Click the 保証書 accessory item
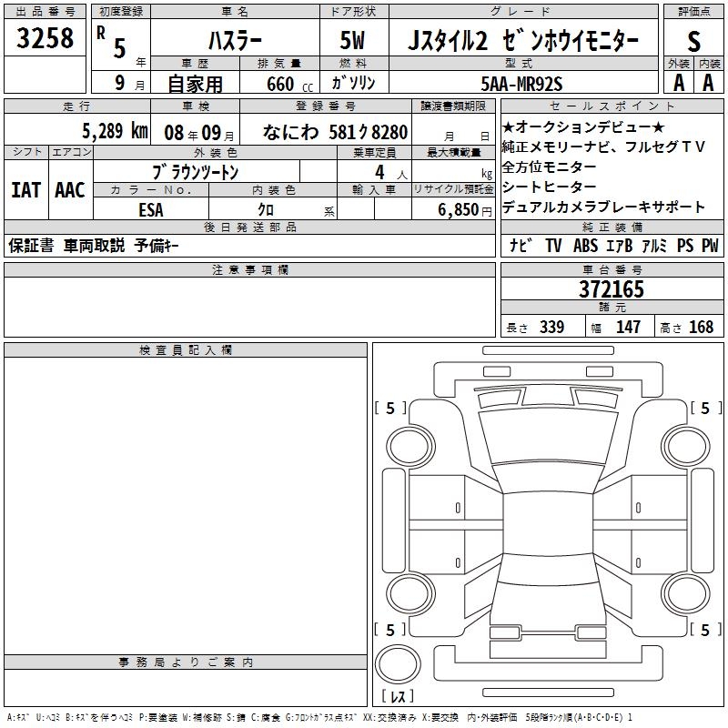 click(31, 246)
